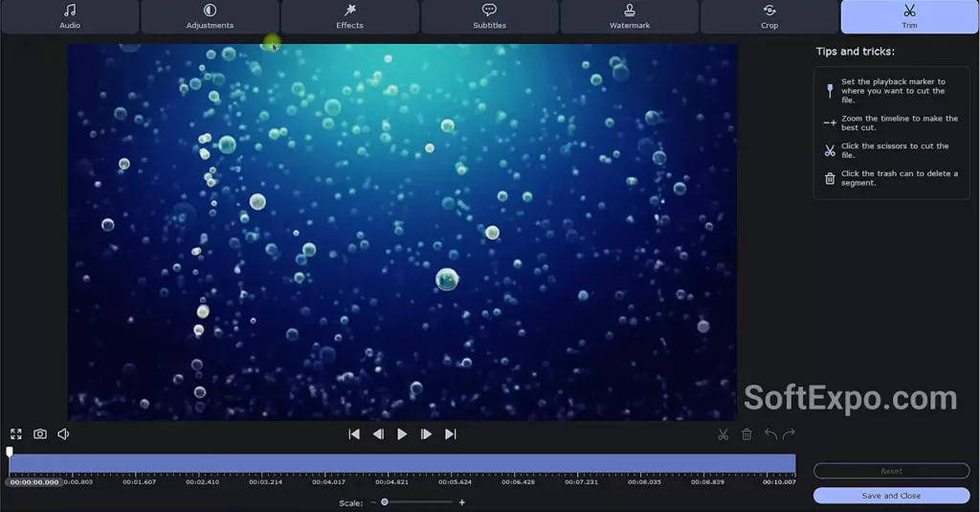Step back one frame
Image resolution: width=980 pixels, height=512 pixels.
click(378, 434)
